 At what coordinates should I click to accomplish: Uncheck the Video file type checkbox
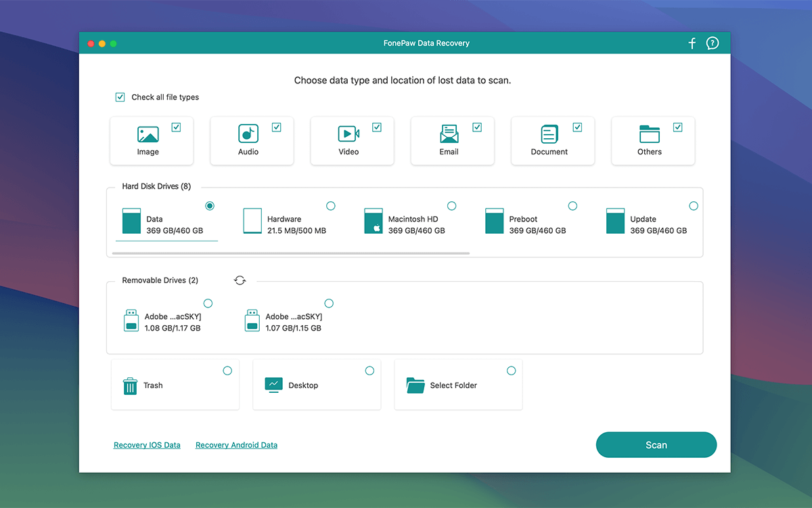[x=377, y=127]
